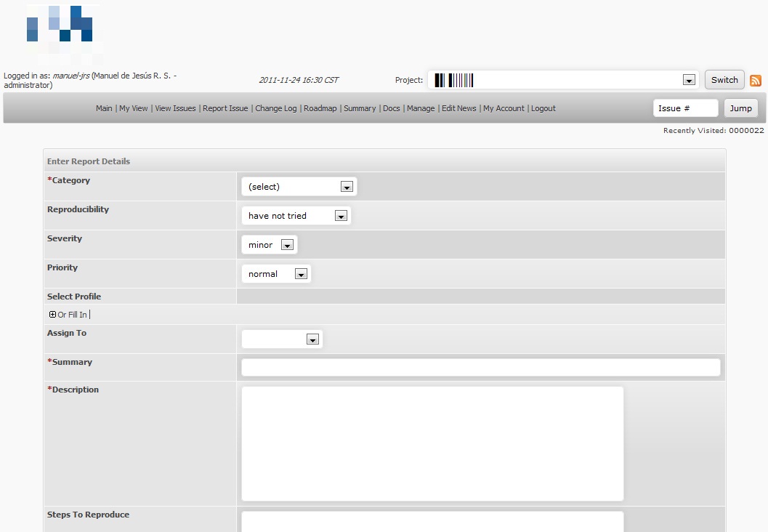This screenshot has height=532, width=768.
Task: Go to View Issues in the menu
Action: pyautogui.click(x=175, y=108)
